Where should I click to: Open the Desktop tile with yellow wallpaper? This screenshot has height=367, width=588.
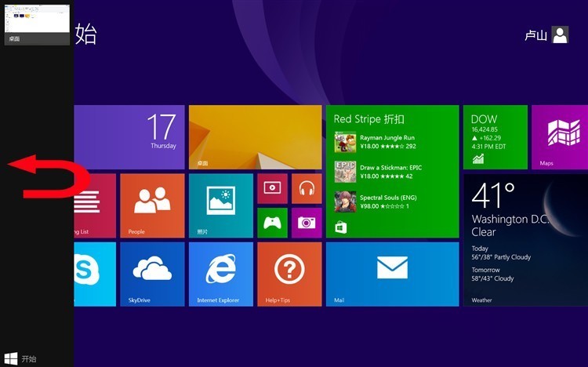click(x=255, y=137)
